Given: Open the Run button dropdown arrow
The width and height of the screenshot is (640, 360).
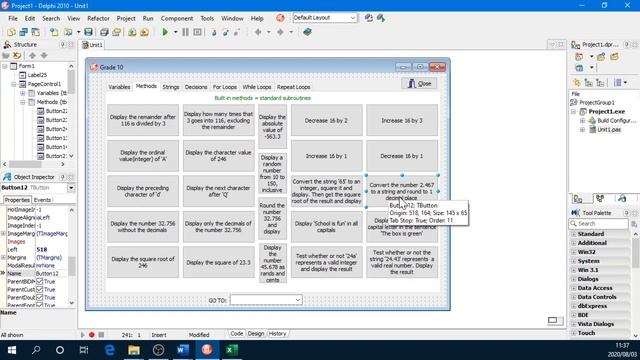Looking at the screenshot, I should pos(176,32).
